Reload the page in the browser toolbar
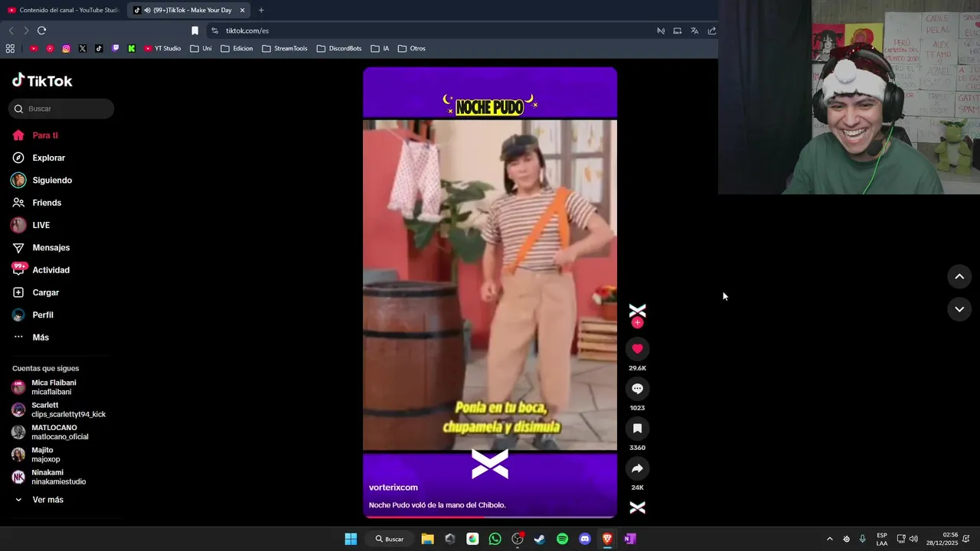Viewport: 980px width, 551px height. coord(41,31)
